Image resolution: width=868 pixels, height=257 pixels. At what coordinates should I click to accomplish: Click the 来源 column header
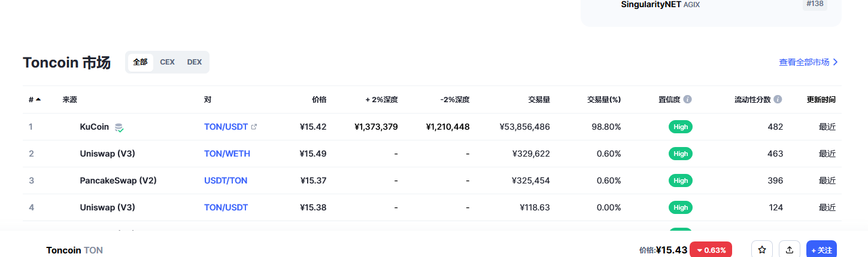(x=69, y=99)
